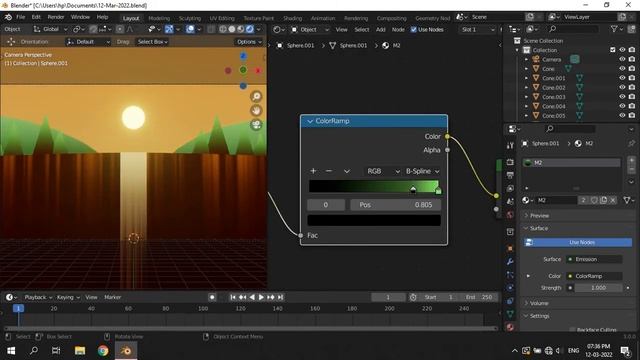Open the Options dropdown in viewport

click(248, 42)
